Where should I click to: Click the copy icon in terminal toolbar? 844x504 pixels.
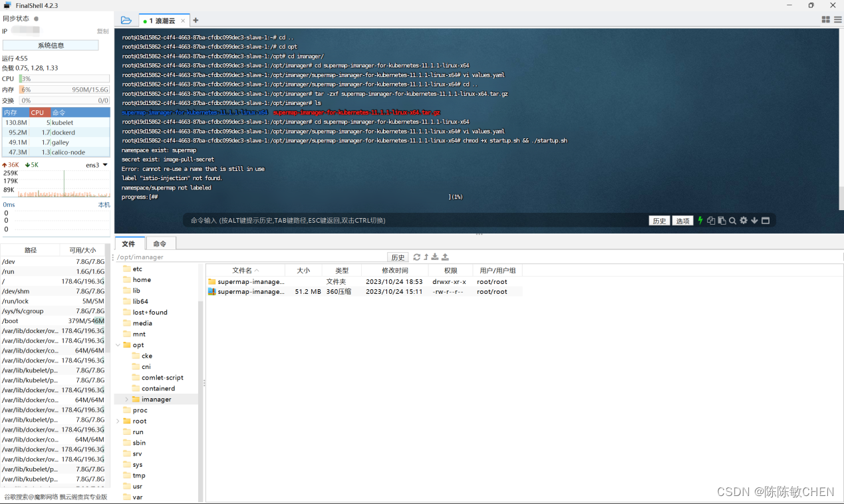click(x=711, y=221)
